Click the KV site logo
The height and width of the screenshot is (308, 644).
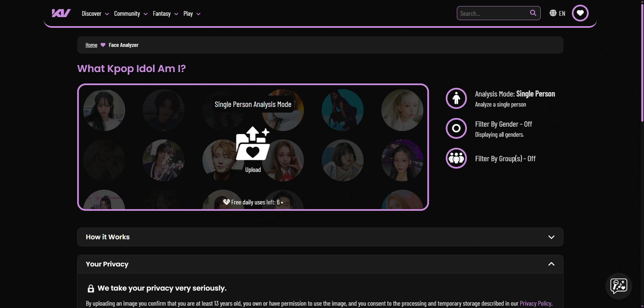[x=61, y=13]
